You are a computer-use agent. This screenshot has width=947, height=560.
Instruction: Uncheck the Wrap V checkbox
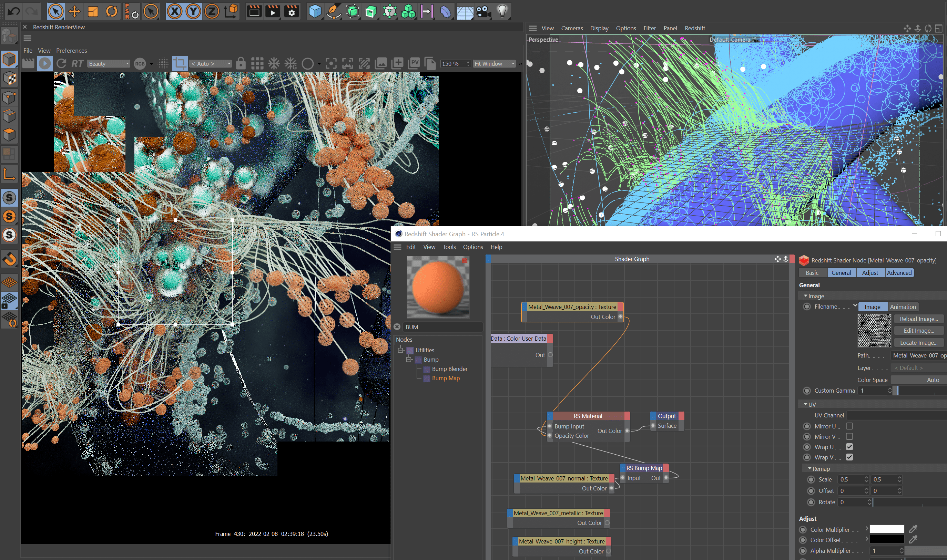click(849, 457)
